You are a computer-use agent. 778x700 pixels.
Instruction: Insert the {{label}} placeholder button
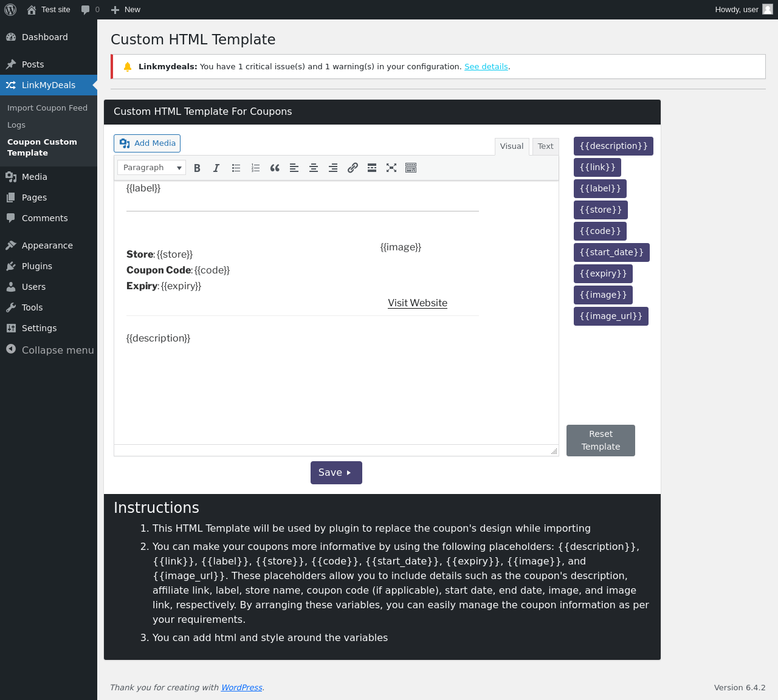coord(600,188)
